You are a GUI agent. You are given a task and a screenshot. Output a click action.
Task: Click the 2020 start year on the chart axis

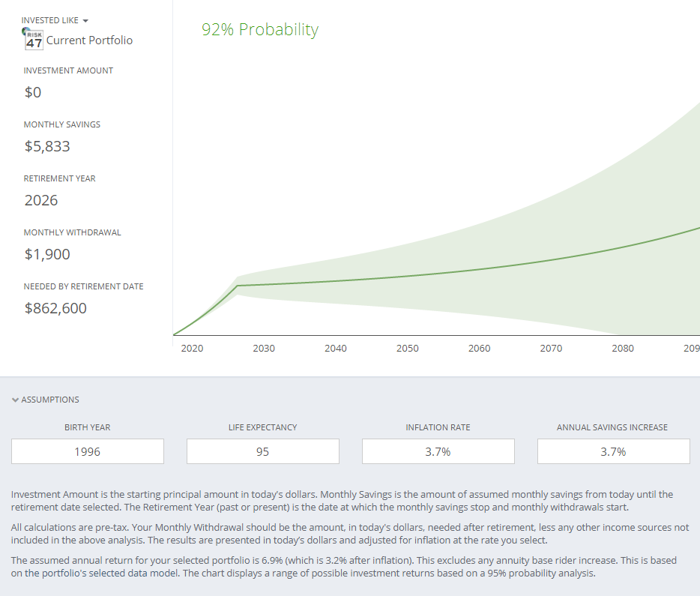pyautogui.click(x=192, y=349)
